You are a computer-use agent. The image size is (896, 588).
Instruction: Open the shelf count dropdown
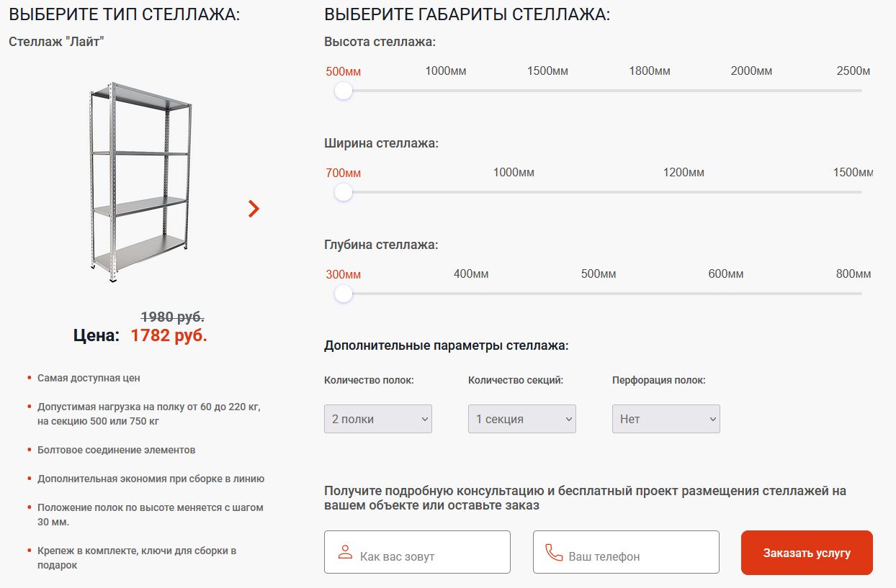pyautogui.click(x=378, y=419)
